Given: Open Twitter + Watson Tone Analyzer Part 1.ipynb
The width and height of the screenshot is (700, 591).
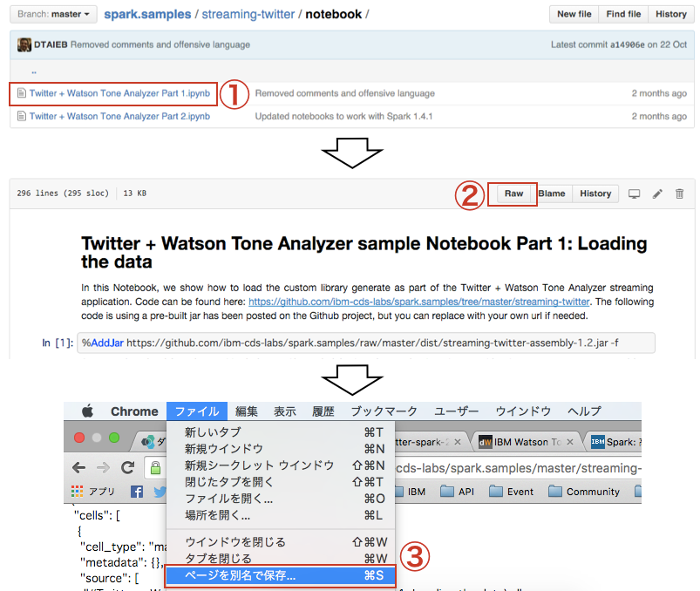Looking at the screenshot, I should click(119, 93).
